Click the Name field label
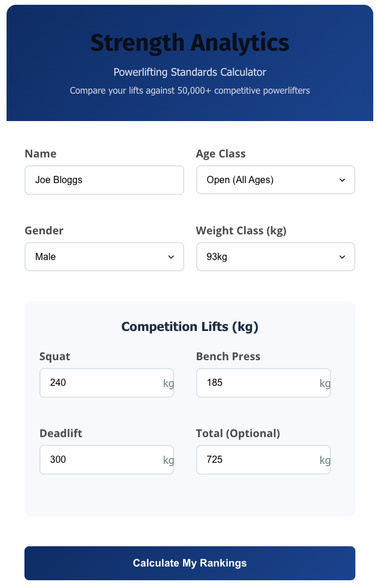 [41, 154]
